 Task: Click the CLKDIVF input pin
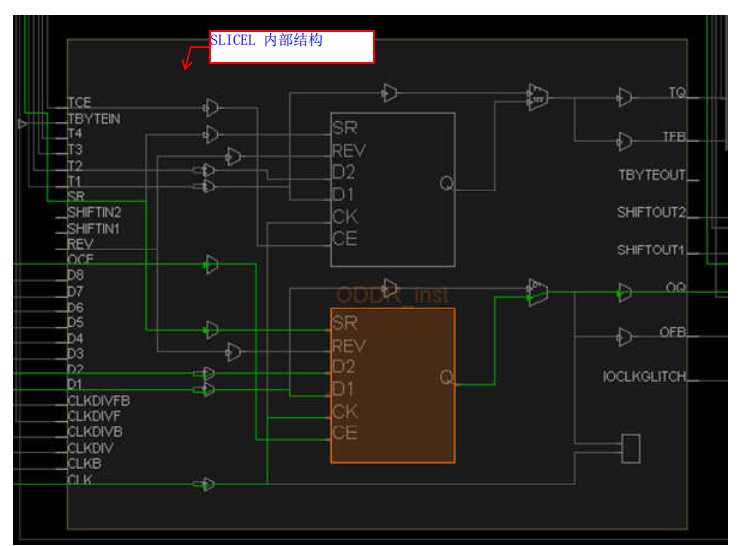[x=94, y=416]
